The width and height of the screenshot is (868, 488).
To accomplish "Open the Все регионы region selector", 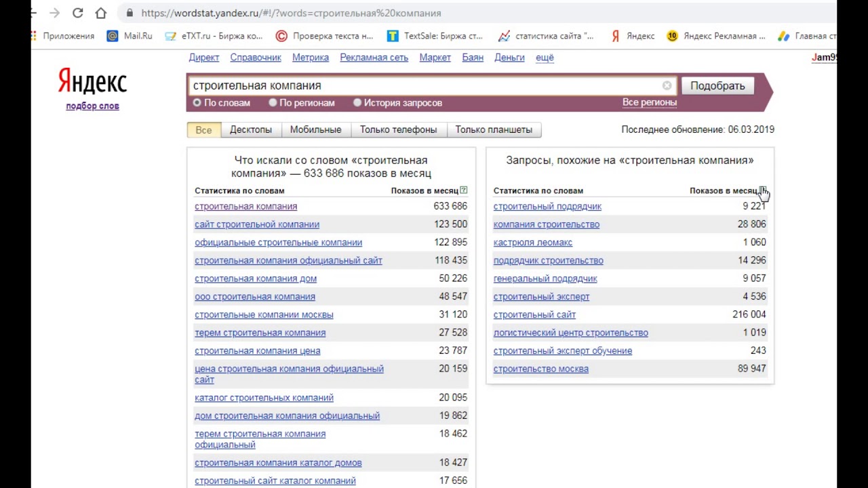I will click(650, 102).
